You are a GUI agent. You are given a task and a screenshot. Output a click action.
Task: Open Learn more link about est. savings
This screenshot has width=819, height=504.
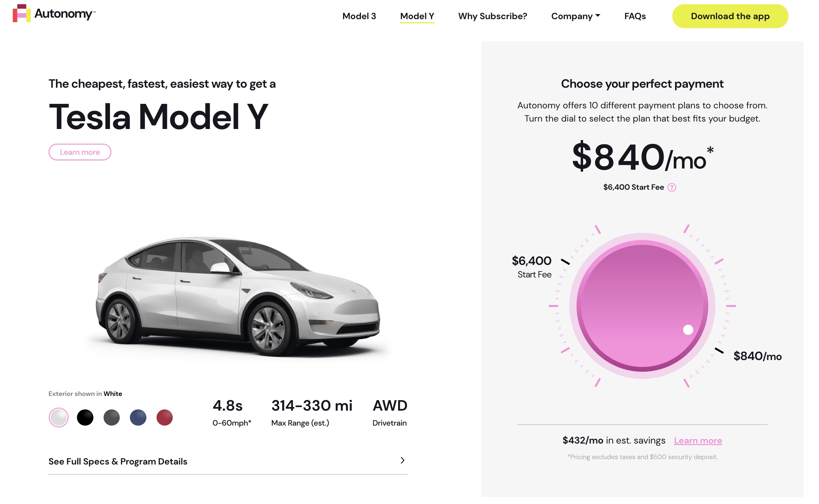coord(698,440)
